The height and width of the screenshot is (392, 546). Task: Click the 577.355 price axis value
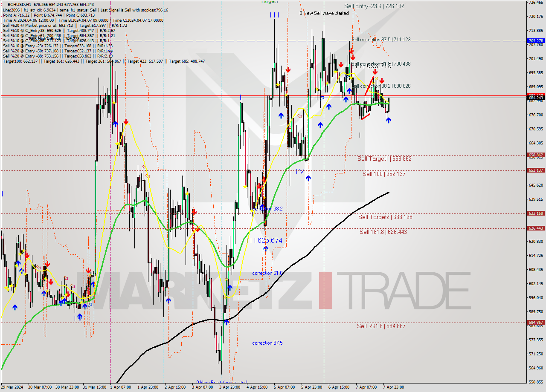(536, 340)
